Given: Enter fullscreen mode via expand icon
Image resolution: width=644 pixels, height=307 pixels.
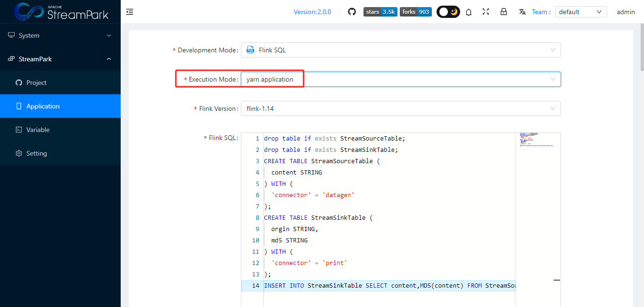Looking at the screenshot, I should pyautogui.click(x=486, y=12).
